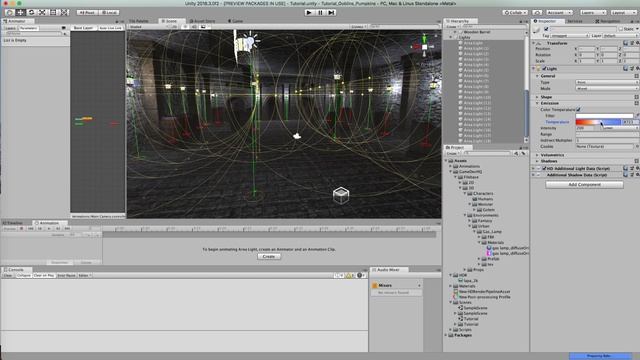Click the Cookie texture field
The image size is (640, 360).
tap(604, 146)
